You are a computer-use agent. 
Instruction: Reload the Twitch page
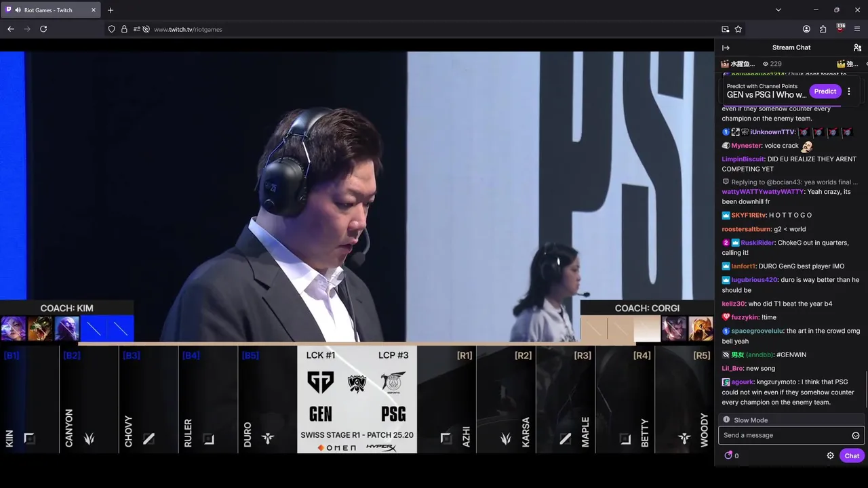click(x=43, y=29)
